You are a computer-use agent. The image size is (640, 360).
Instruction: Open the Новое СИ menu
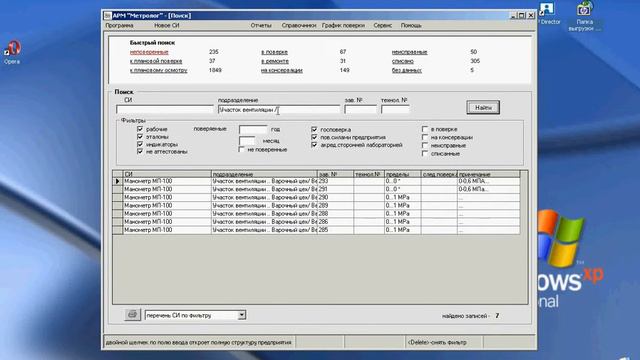point(167,25)
